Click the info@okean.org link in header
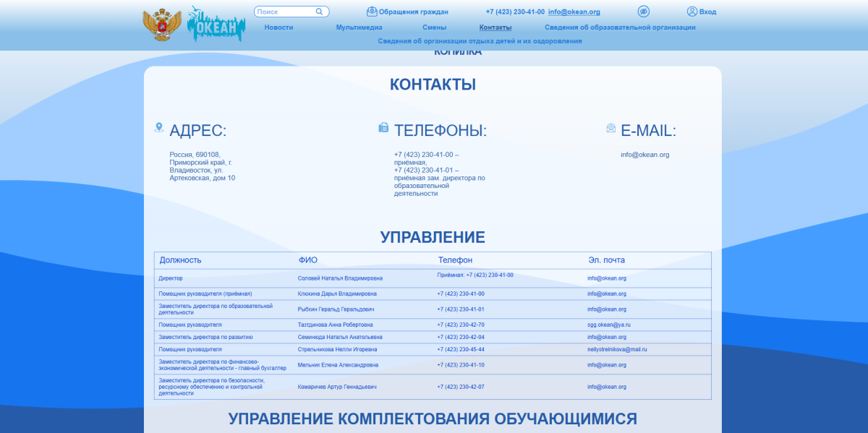The height and width of the screenshot is (433, 868). pyautogui.click(x=574, y=12)
